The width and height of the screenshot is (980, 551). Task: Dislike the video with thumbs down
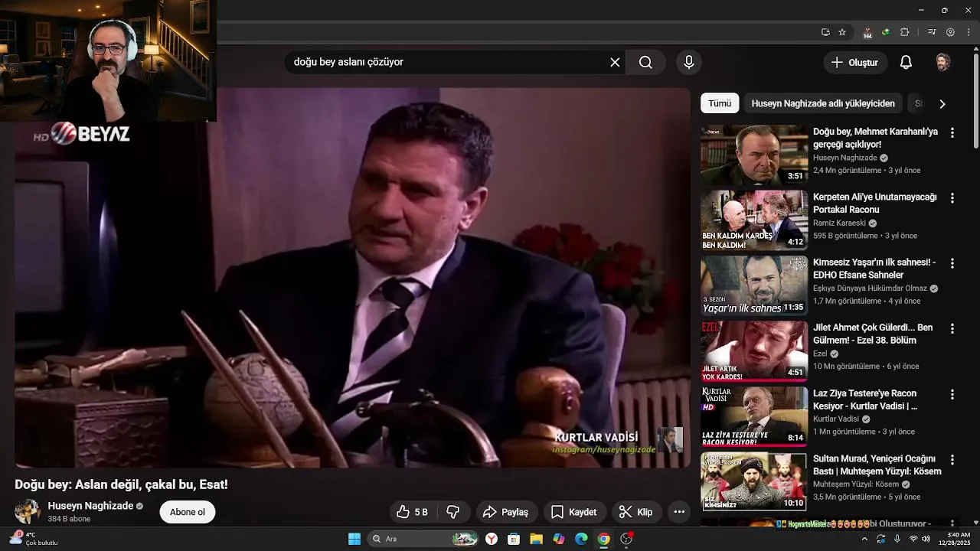pos(453,512)
